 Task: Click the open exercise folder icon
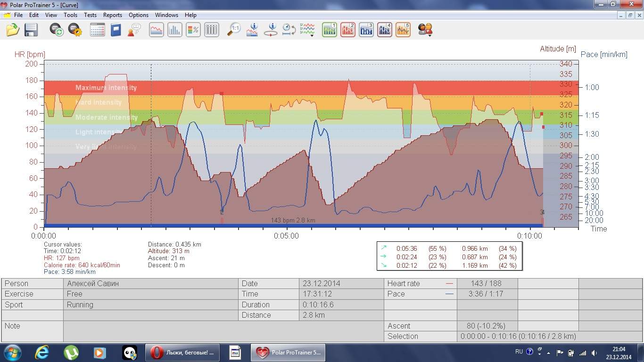point(13,30)
